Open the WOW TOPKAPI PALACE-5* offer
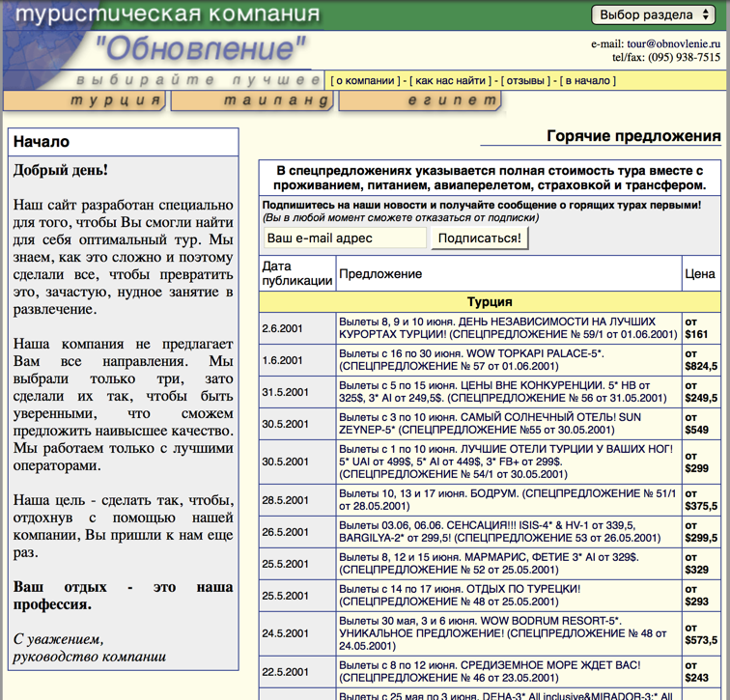The image size is (730, 700). click(471, 360)
